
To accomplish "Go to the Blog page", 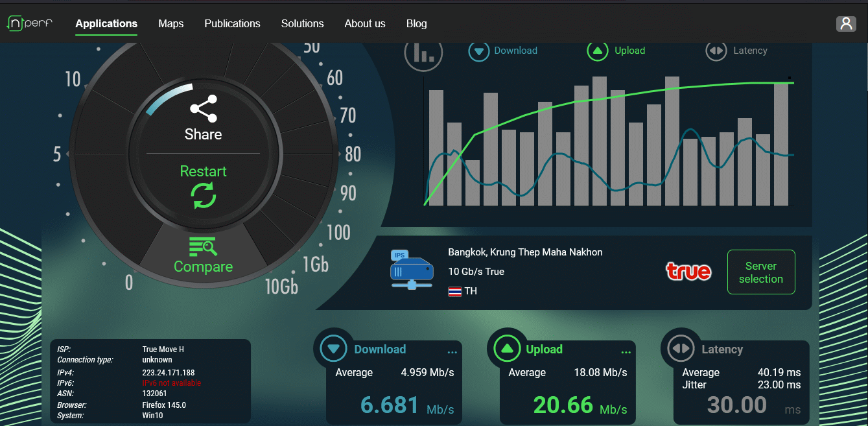I will click(416, 23).
